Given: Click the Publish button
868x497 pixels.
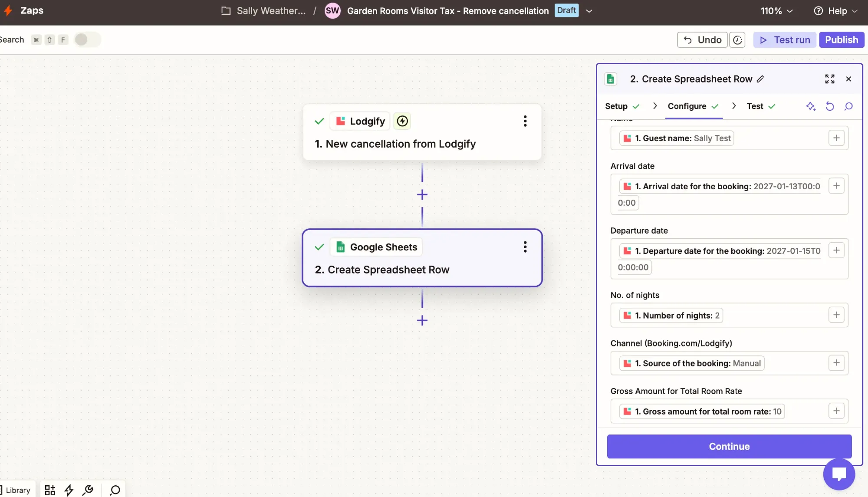Looking at the screenshot, I should [x=842, y=40].
